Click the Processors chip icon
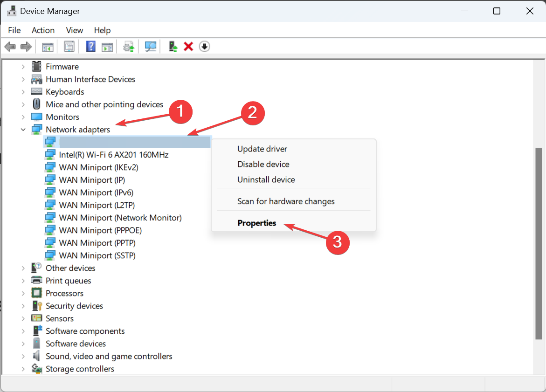The height and width of the screenshot is (392, 546). 36,293
